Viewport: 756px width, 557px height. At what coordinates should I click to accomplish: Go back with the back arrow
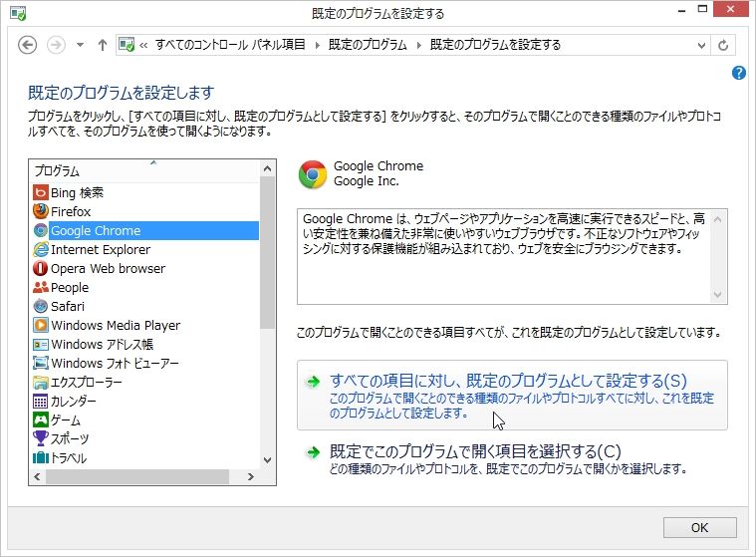[28, 45]
